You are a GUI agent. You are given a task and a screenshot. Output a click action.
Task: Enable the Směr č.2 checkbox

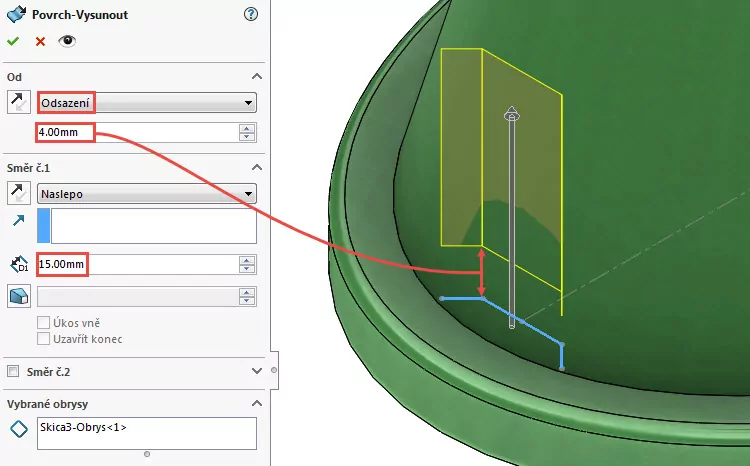13,371
